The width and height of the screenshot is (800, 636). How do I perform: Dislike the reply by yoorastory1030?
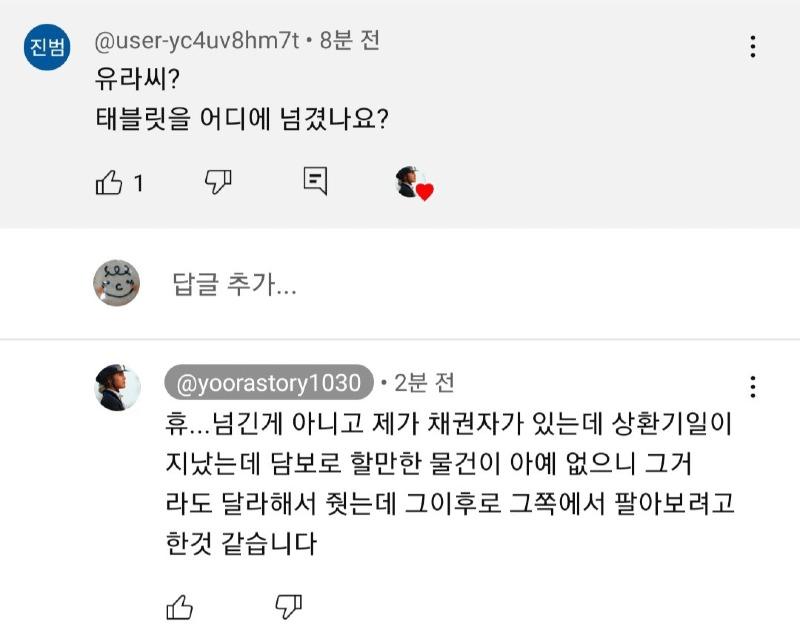(288, 605)
